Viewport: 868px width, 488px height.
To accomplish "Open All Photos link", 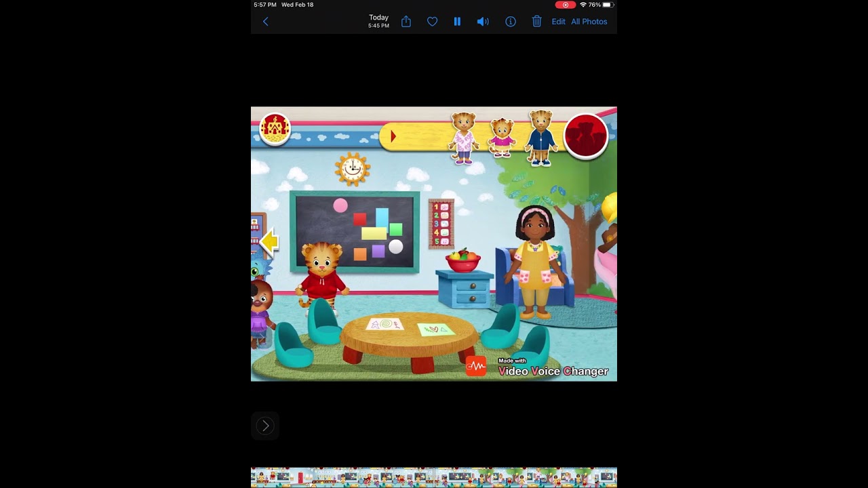I will [x=589, y=22].
